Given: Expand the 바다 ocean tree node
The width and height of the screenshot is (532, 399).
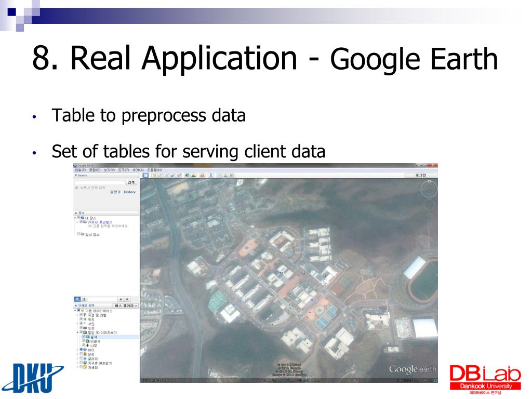Looking at the screenshot, I should [78, 350].
